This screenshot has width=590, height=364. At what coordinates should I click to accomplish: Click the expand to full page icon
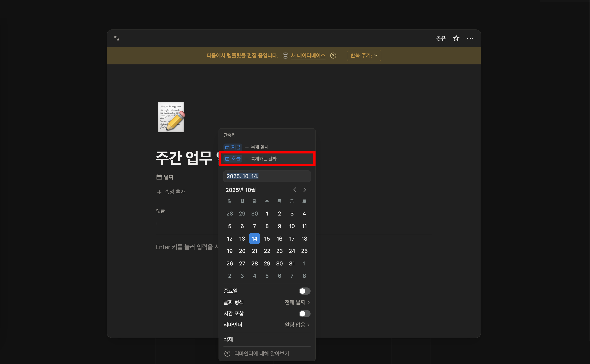click(116, 38)
